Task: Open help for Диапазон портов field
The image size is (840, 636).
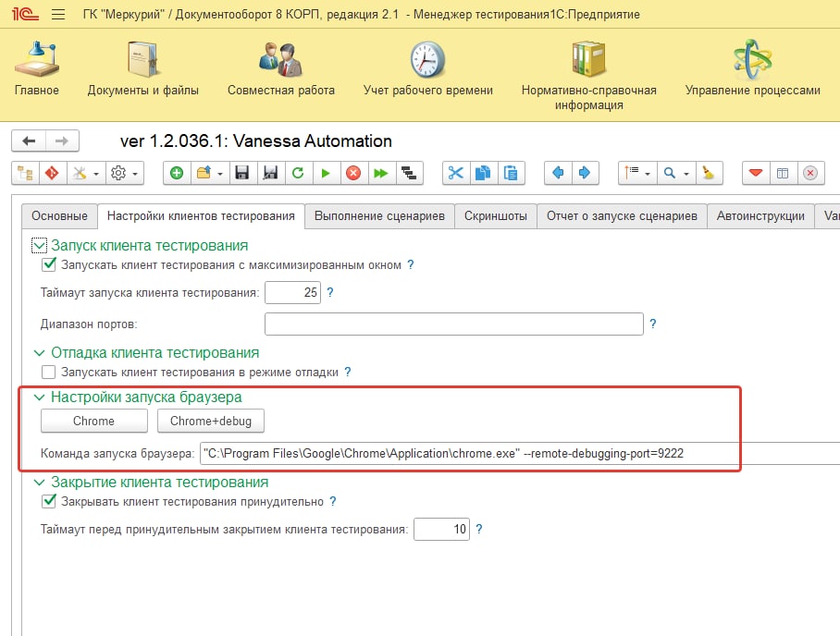Action: (x=652, y=324)
